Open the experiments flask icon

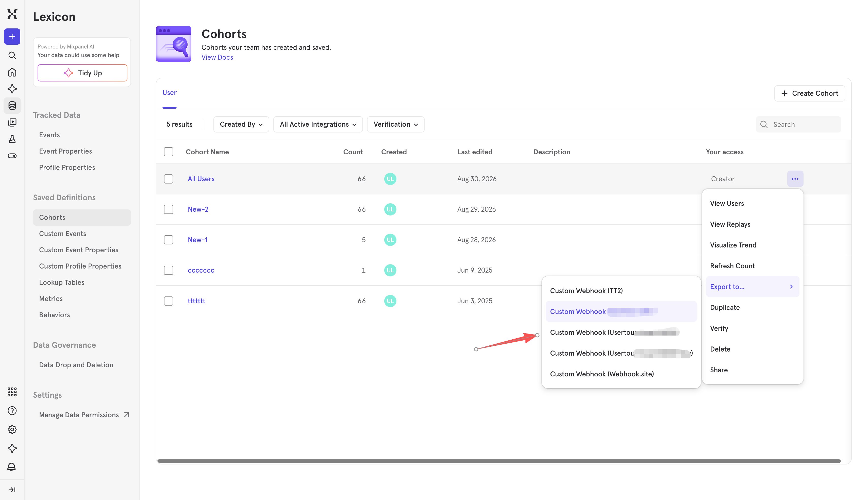12,139
